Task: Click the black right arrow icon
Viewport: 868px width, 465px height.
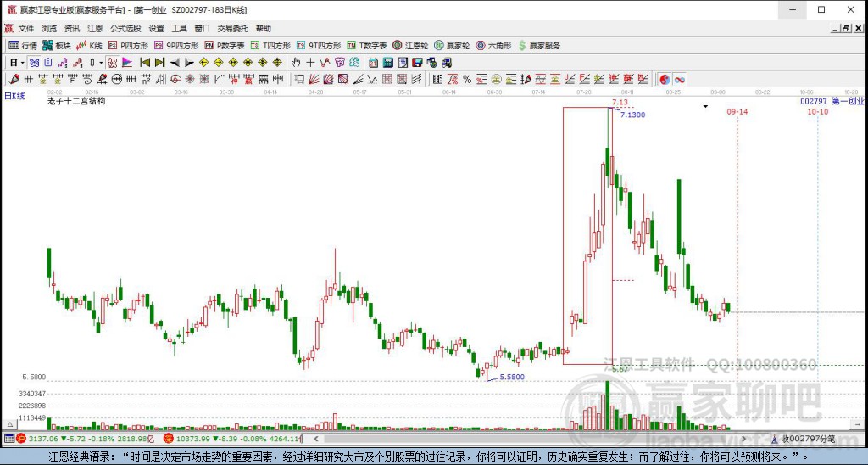Action: click(189, 63)
